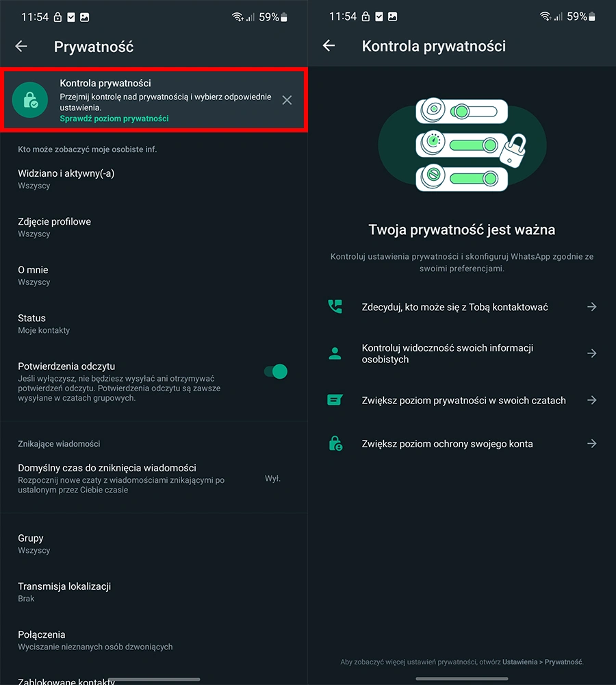Expand arrow for Kontroluj widoczność informacji
Viewport: 616px width, 685px height.
click(591, 353)
